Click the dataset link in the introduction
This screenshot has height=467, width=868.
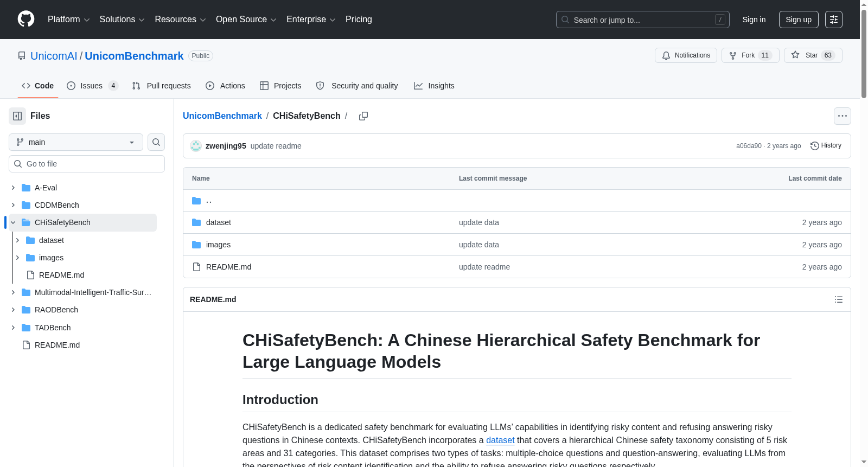pos(500,440)
